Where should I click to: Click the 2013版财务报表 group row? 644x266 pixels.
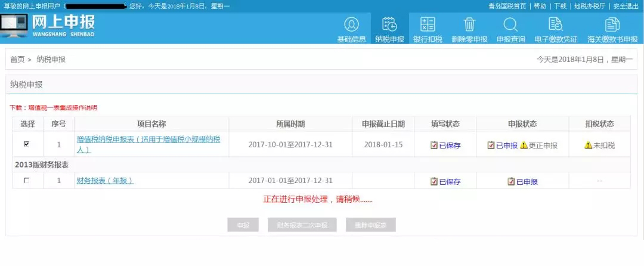click(321, 165)
